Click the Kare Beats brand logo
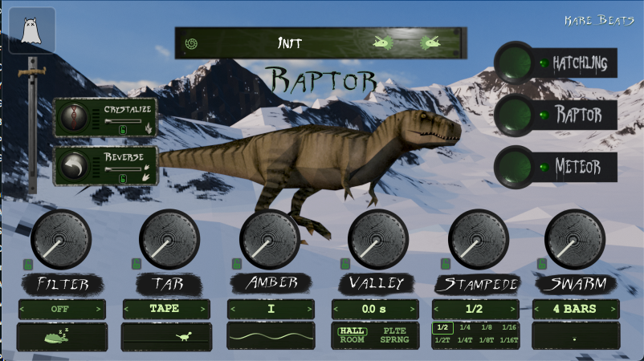644x361 pixels. point(599,20)
